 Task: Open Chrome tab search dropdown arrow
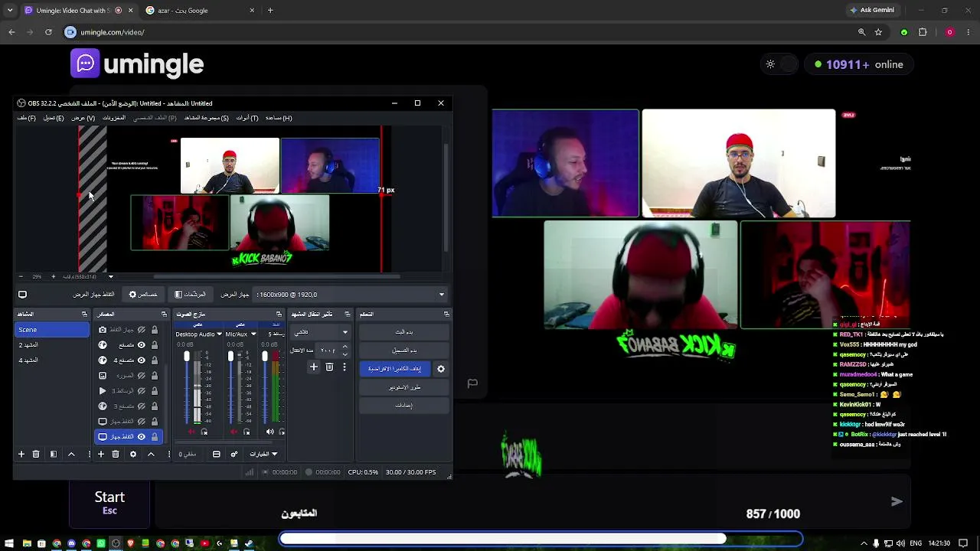coord(10,11)
